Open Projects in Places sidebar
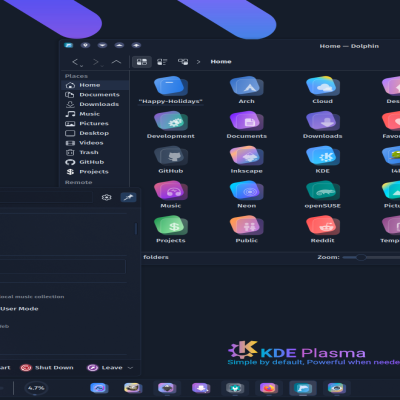The height and width of the screenshot is (400, 400). (x=95, y=172)
